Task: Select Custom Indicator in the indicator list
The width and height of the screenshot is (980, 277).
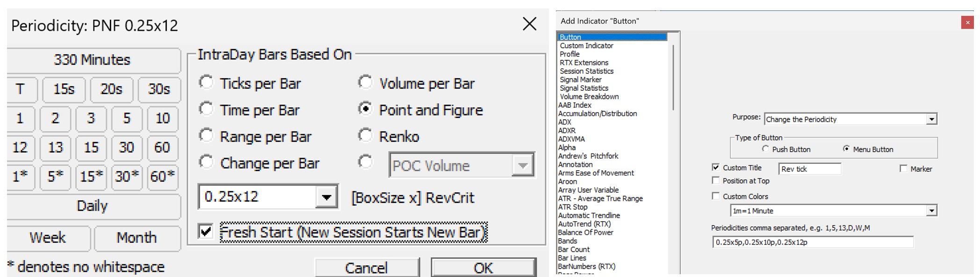Action: coord(586,46)
